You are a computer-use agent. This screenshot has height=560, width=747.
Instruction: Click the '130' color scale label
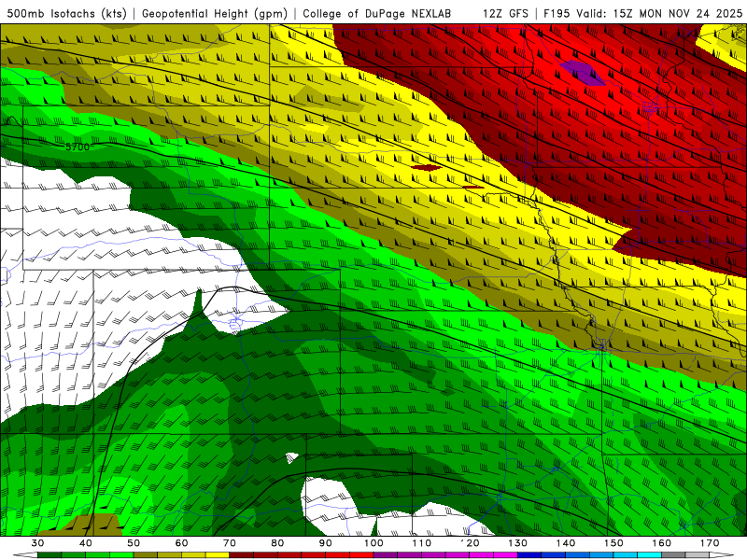click(517, 543)
